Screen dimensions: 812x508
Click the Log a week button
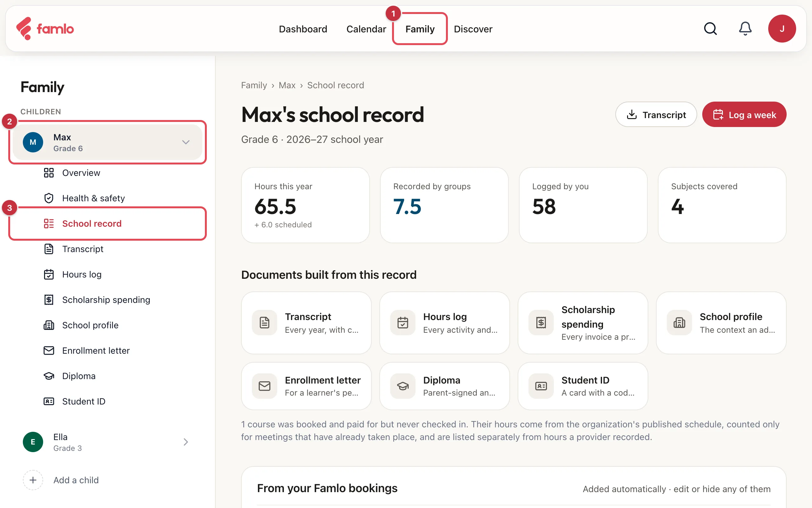[x=744, y=115]
